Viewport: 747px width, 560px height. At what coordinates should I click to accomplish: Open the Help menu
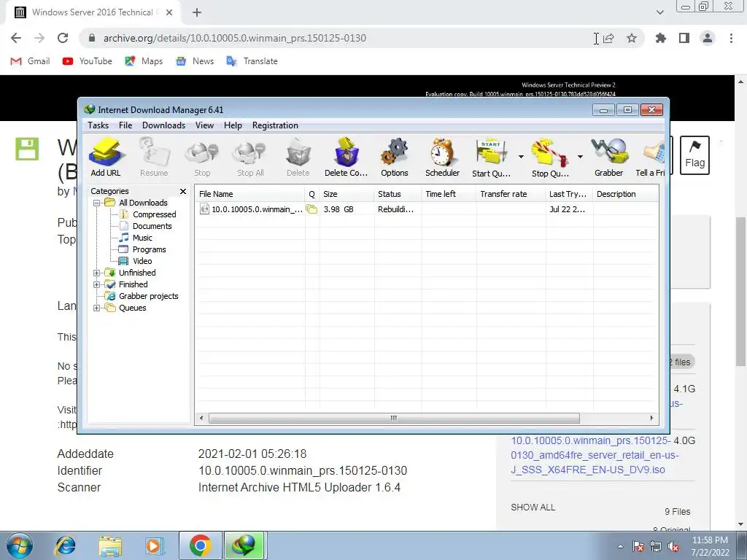pos(233,125)
